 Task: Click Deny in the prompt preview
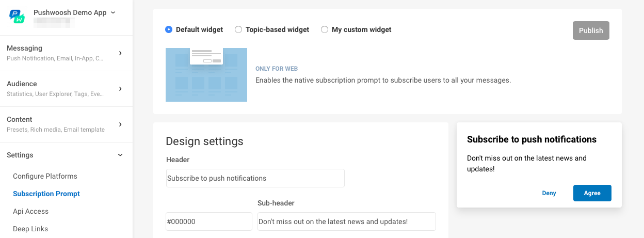click(549, 193)
